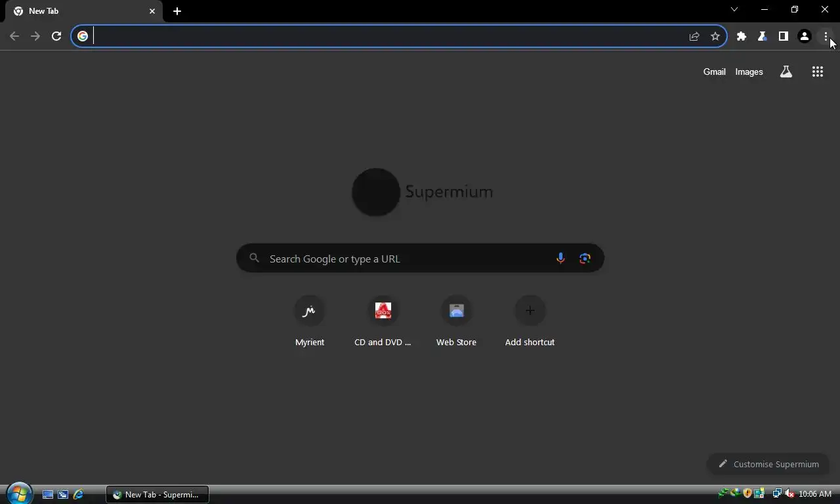Image resolution: width=840 pixels, height=504 pixels.
Task: Search by image with Lens icon
Action: 585,259
